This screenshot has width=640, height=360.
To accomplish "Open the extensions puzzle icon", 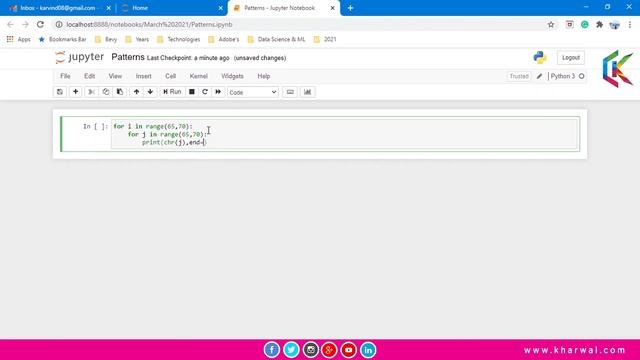I will (599, 24).
